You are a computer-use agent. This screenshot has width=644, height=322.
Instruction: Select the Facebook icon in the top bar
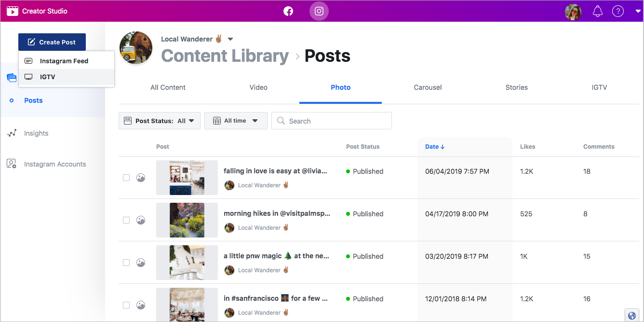288,11
